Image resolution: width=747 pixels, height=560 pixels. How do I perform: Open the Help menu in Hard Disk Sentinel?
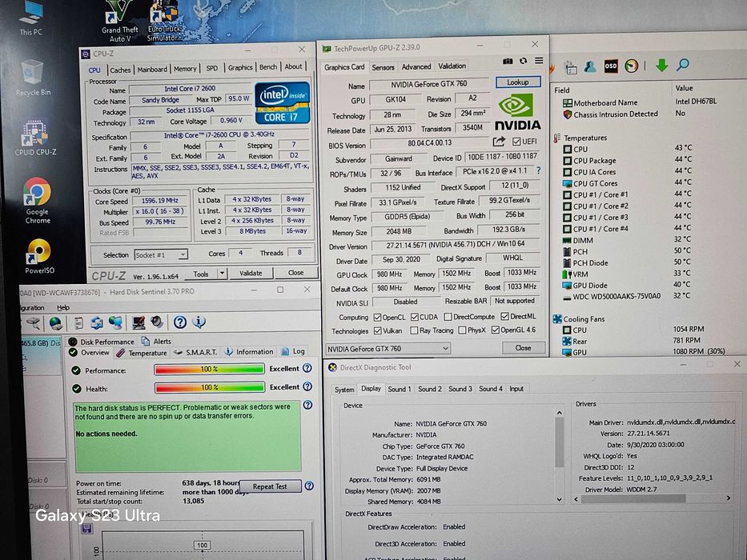pyautogui.click(x=63, y=308)
